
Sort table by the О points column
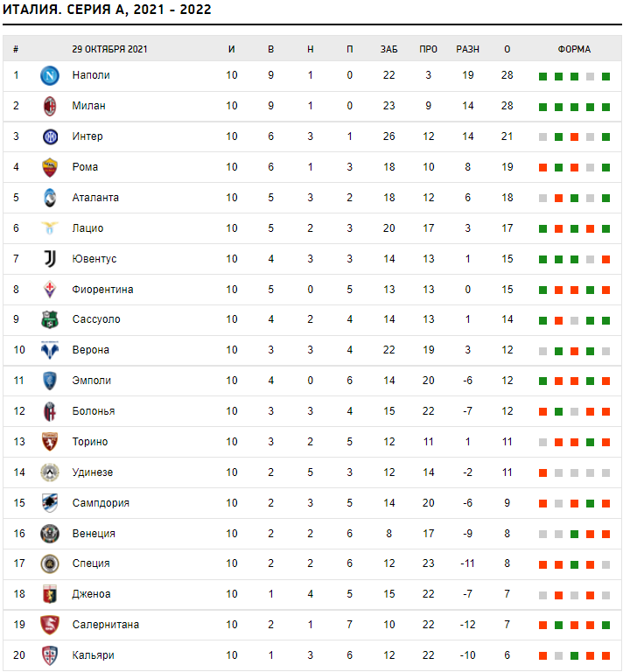click(507, 49)
